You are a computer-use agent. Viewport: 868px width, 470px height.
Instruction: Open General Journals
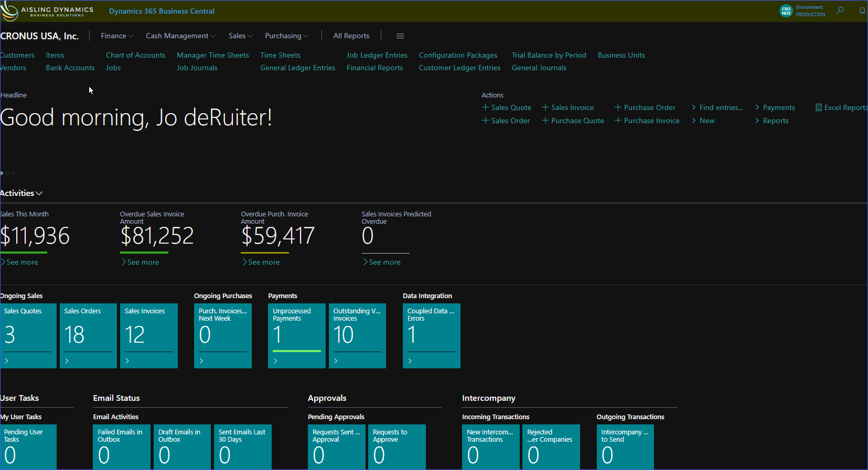(x=539, y=68)
